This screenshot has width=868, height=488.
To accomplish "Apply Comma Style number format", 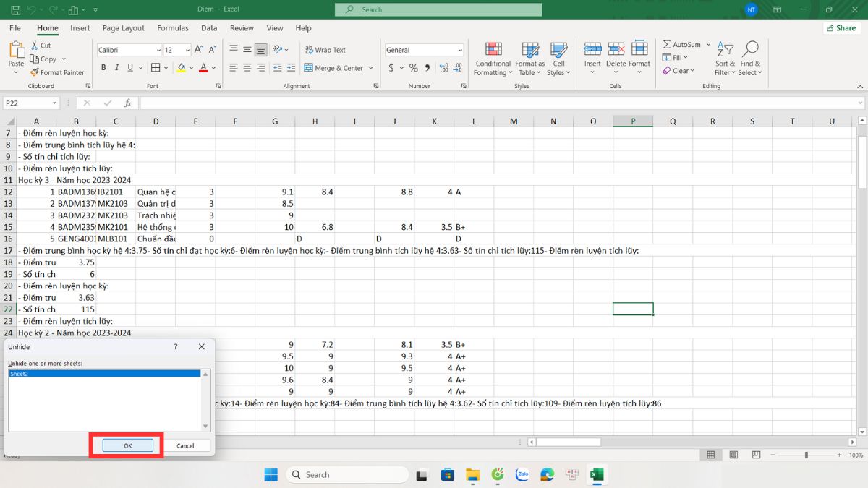I will pyautogui.click(x=427, y=68).
